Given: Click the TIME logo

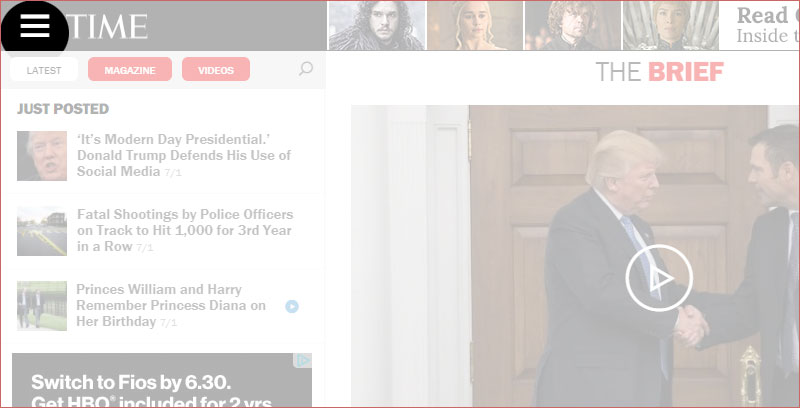Looking at the screenshot, I should 107,27.
